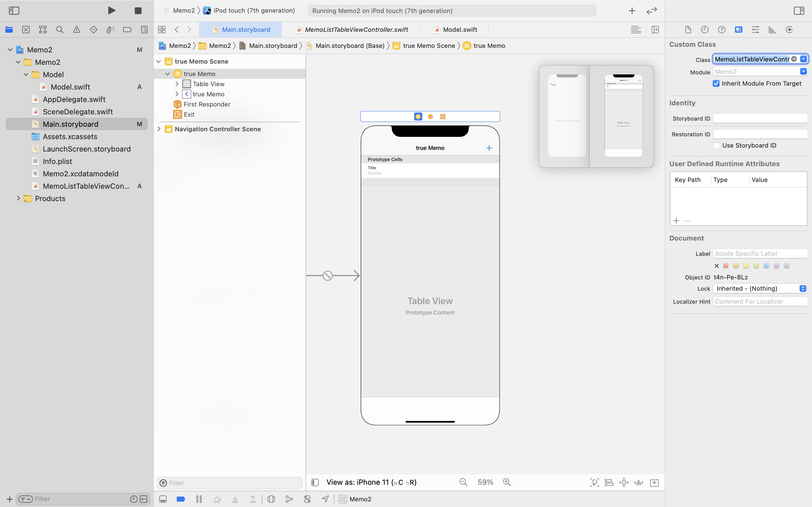Stop the running app

138,11
